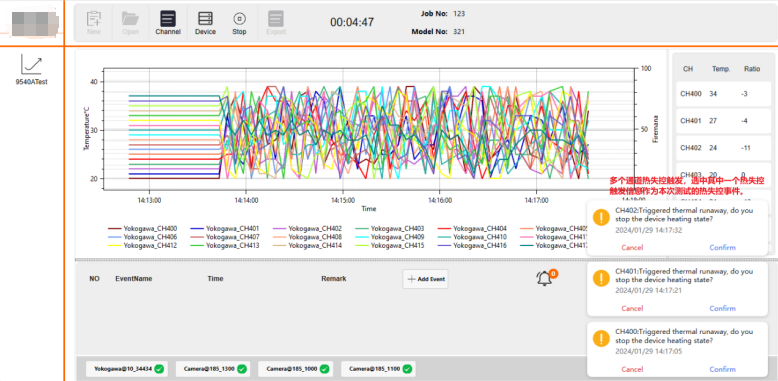Click the 14:15:00 time axis label
The image size is (778, 381).
[342, 200]
